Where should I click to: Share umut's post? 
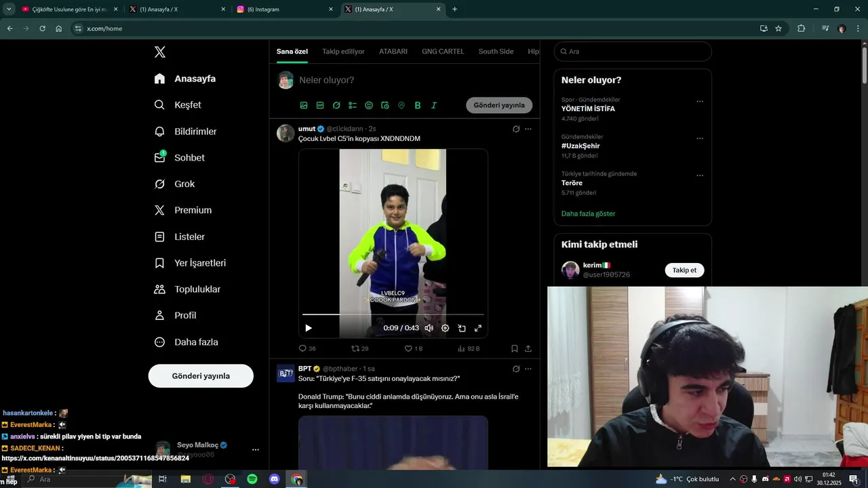pos(528,348)
